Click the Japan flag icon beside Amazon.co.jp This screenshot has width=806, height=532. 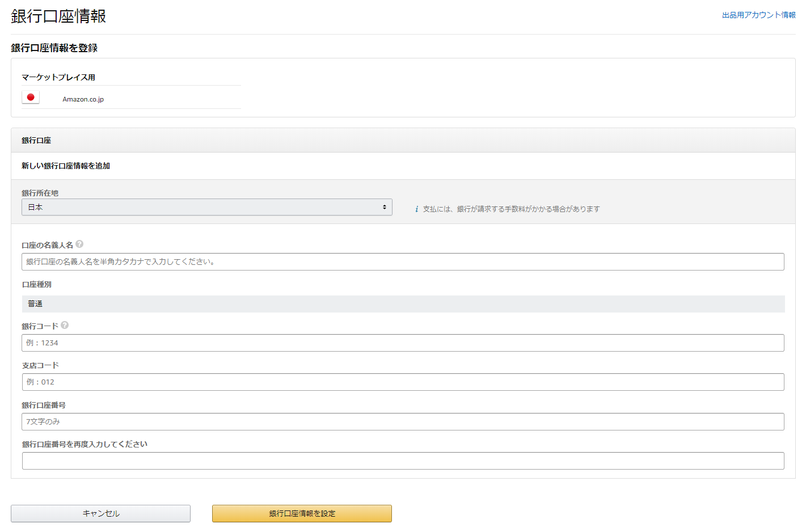pos(31,97)
